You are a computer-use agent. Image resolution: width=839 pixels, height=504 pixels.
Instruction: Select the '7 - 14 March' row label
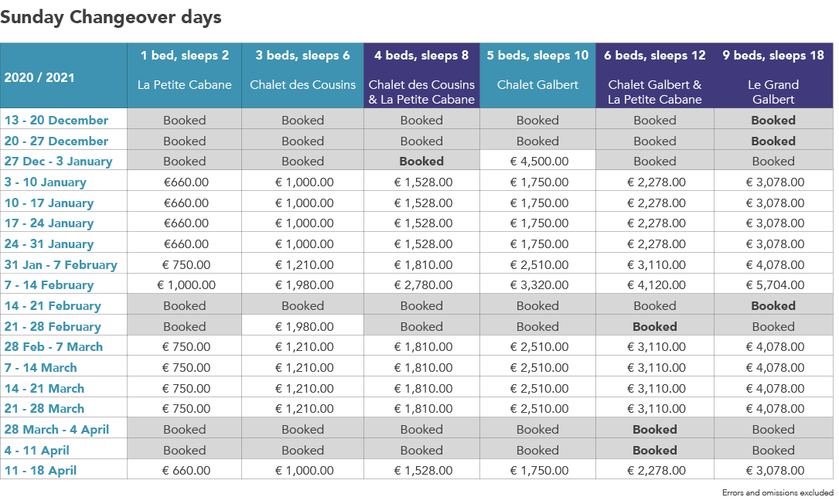click(x=41, y=368)
